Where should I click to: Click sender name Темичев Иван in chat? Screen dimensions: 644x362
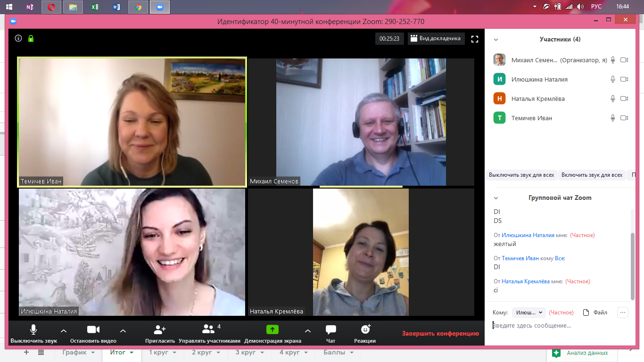(x=520, y=258)
